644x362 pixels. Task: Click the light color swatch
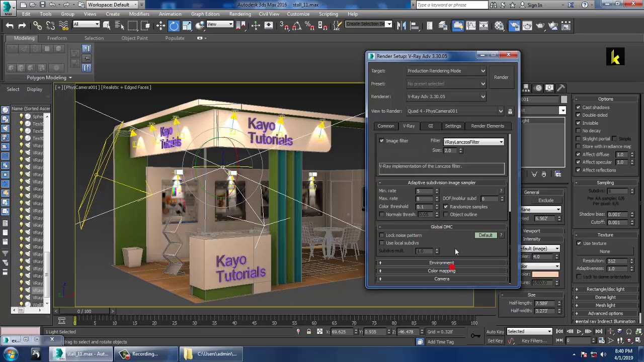545,275
